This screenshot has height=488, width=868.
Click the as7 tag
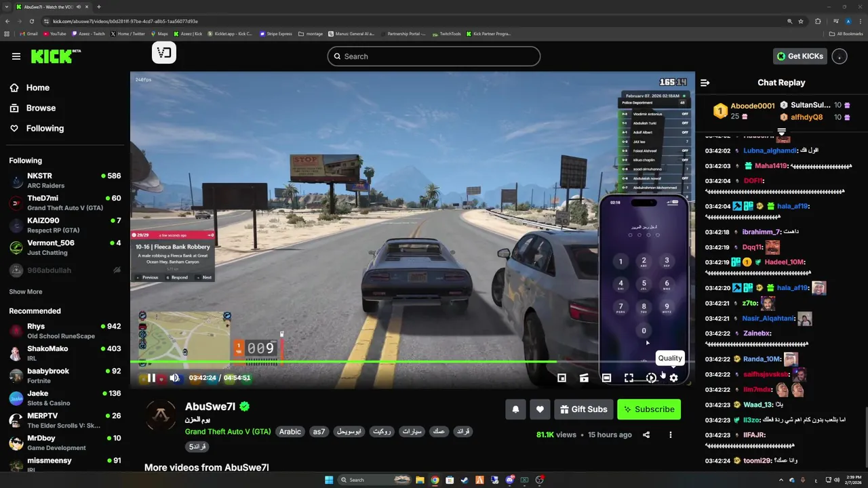[319, 432]
